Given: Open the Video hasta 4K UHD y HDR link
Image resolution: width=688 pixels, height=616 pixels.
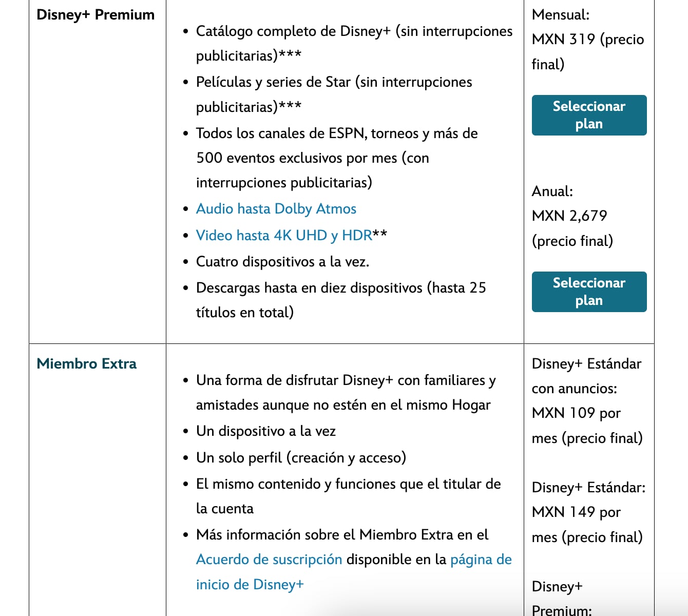Looking at the screenshot, I should pyautogui.click(x=284, y=235).
